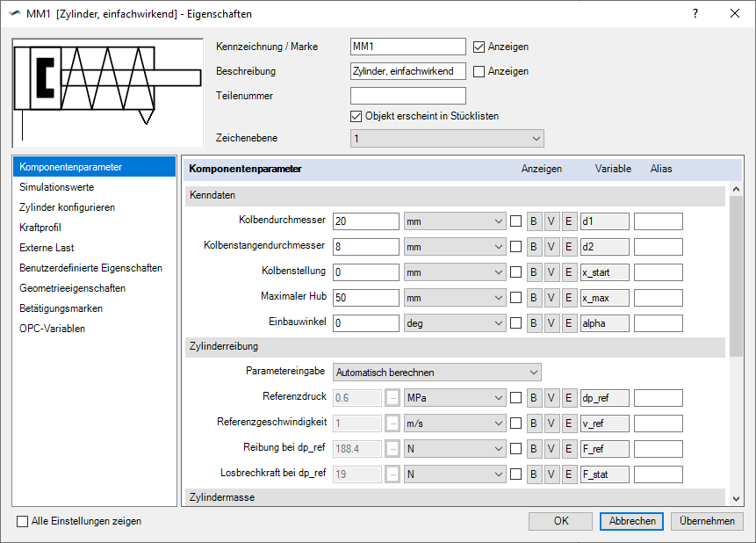The image size is (756, 543).
Task: Click the E button for Referenzdruck
Action: [568, 397]
